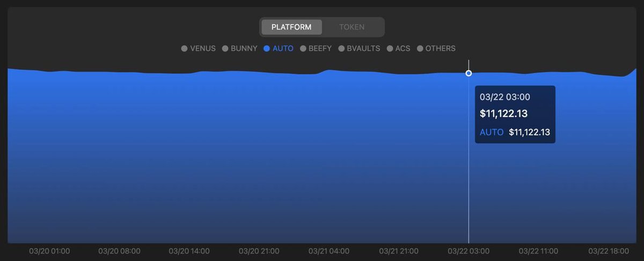Screen dimensions: 644x261
Task: Toggle the BUNNY legend series
Action: 240,48
